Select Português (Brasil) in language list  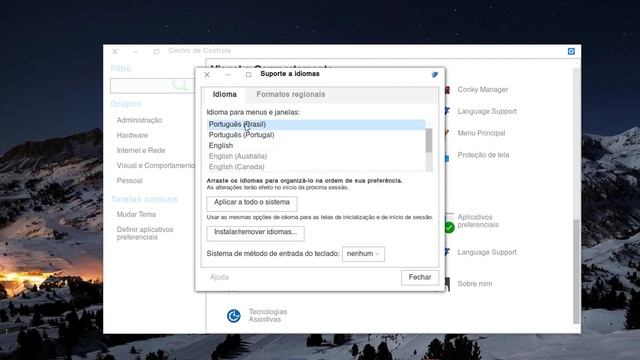pyautogui.click(x=316, y=124)
